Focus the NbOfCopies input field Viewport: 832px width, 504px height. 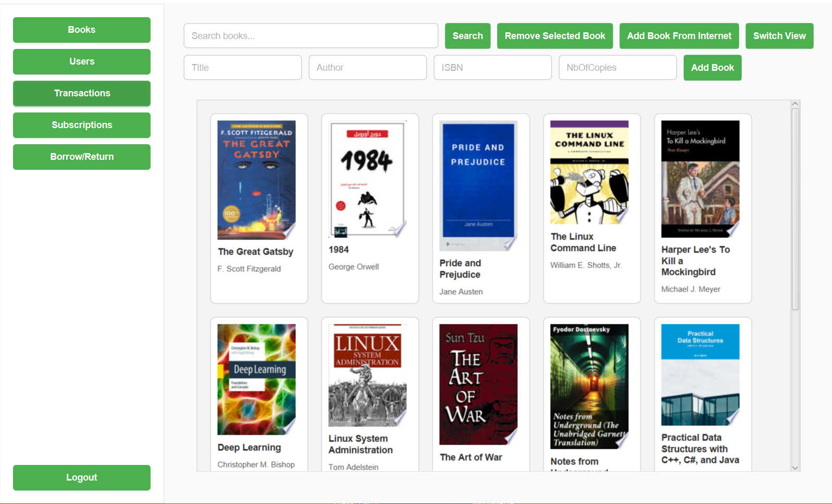click(x=618, y=68)
